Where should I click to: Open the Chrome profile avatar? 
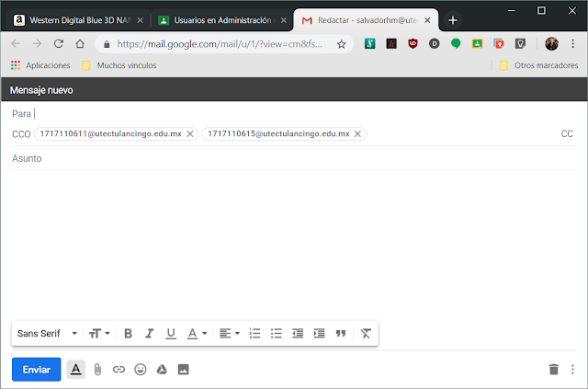[x=551, y=44]
